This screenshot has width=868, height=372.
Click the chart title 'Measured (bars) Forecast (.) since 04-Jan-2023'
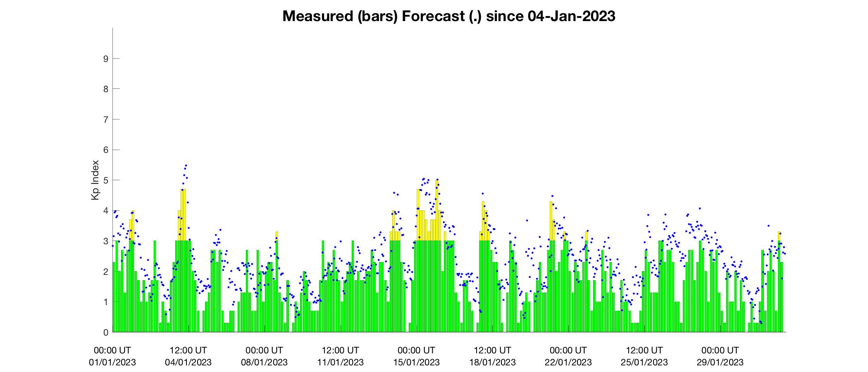(x=448, y=16)
